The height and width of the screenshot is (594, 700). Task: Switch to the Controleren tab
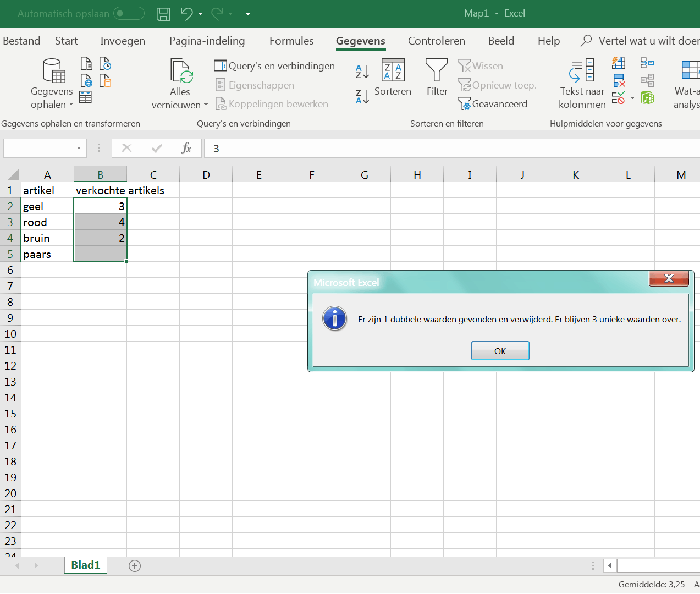437,41
